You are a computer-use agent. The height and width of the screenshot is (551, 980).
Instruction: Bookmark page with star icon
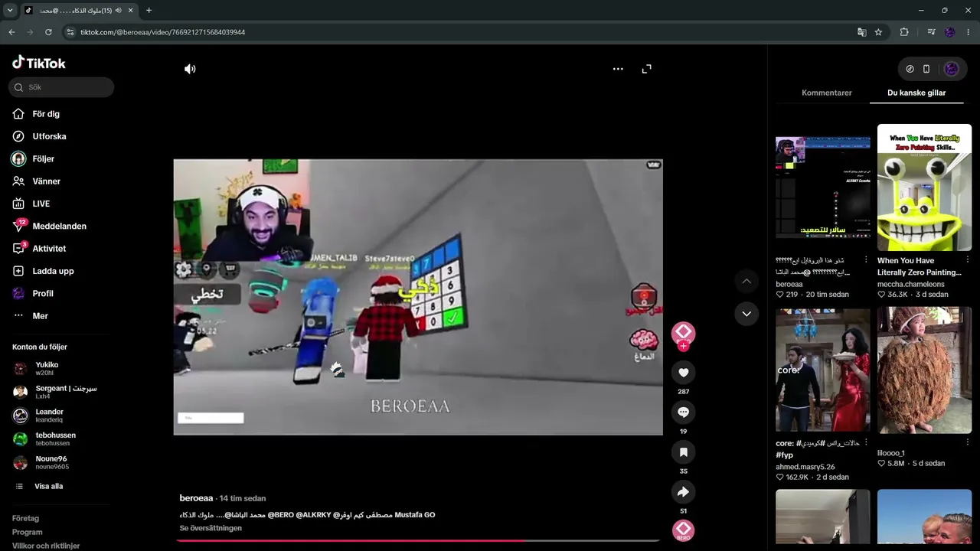coord(878,32)
